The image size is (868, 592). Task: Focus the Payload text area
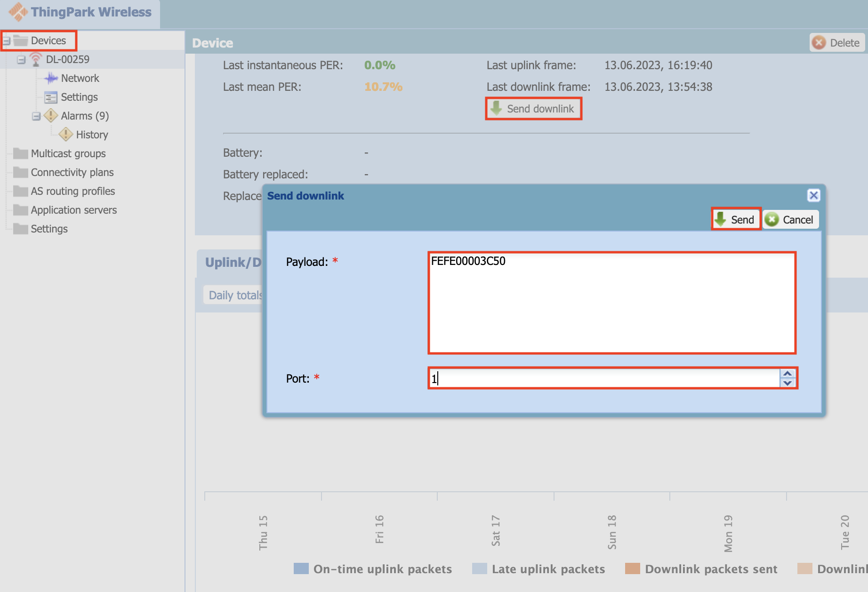click(612, 303)
